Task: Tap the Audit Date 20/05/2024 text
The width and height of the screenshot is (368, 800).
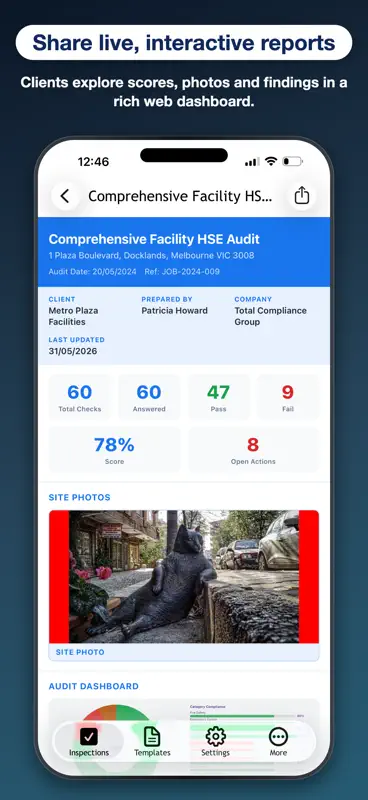Action: tap(92, 272)
